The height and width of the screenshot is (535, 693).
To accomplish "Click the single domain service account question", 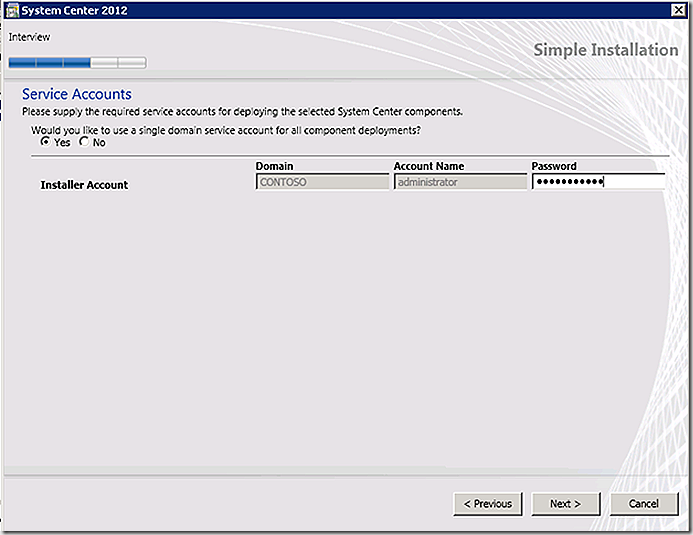I will pyautogui.click(x=226, y=131).
